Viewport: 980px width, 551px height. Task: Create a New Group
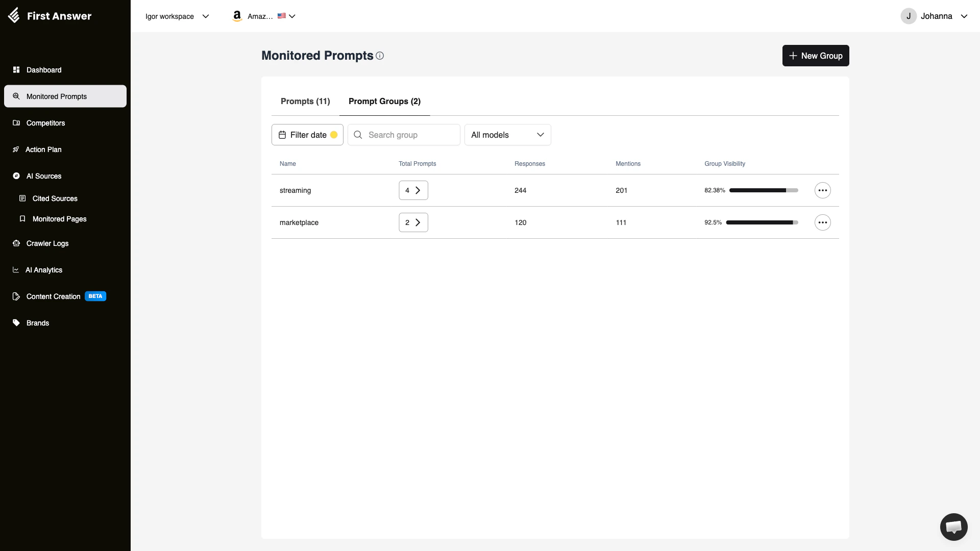click(x=815, y=56)
